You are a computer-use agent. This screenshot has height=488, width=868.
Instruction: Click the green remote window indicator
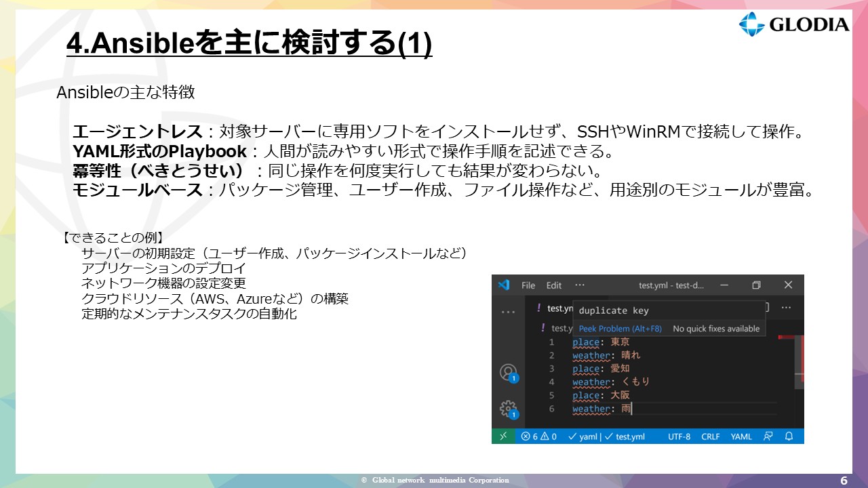pos(503,436)
